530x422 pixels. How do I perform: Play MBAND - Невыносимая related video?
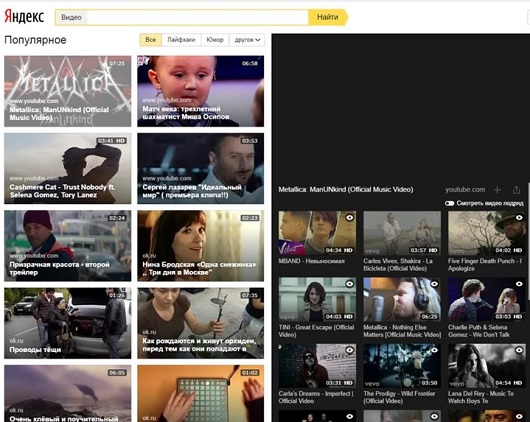(317, 233)
